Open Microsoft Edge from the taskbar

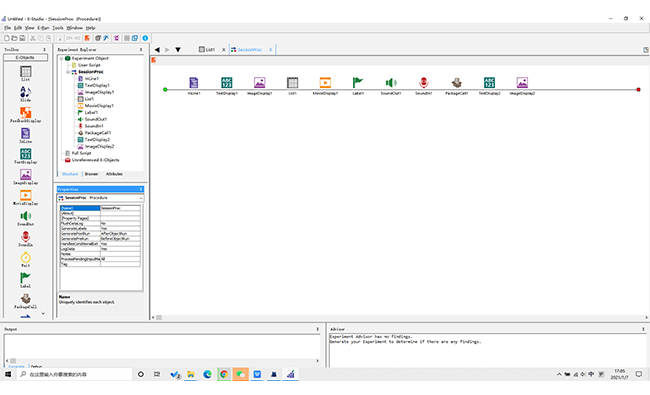[x=207, y=374]
